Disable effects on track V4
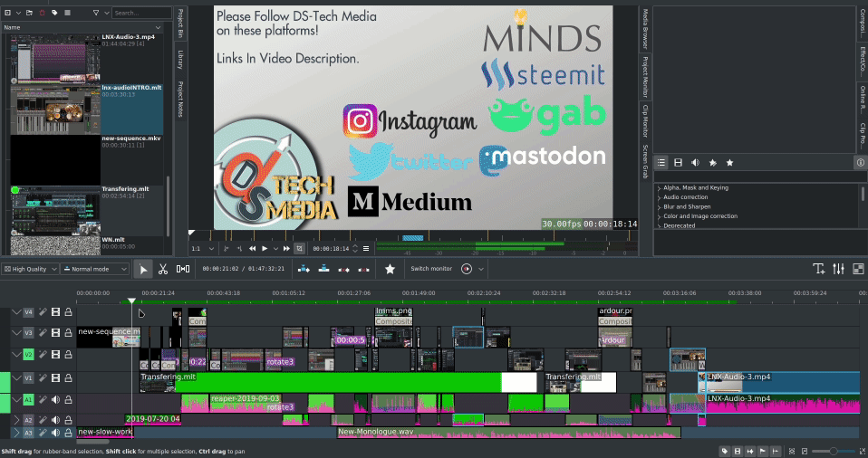 42,312
